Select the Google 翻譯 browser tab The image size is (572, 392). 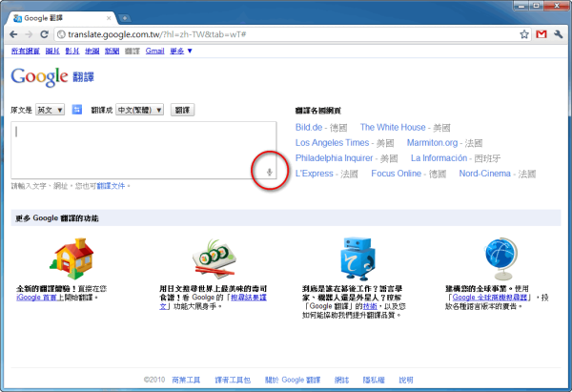pyautogui.click(x=61, y=18)
